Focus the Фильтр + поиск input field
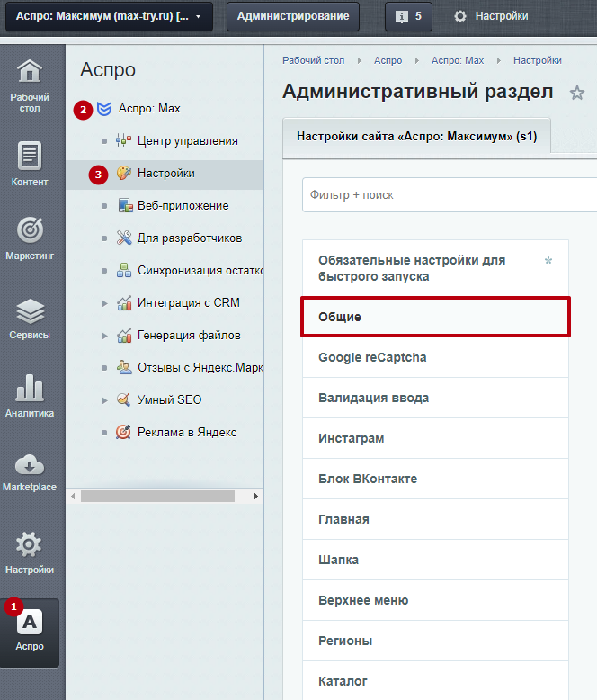Screen dimensions: 597x700 point(450,194)
